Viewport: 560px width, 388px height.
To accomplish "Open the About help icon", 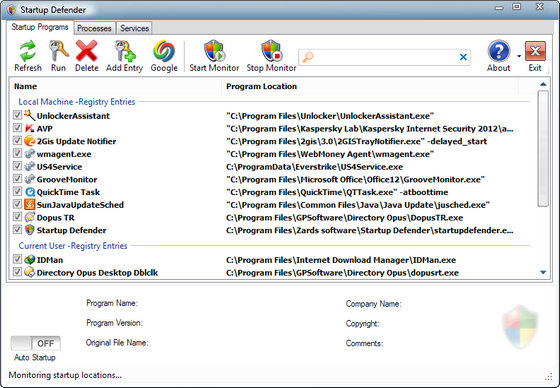I will tap(499, 51).
